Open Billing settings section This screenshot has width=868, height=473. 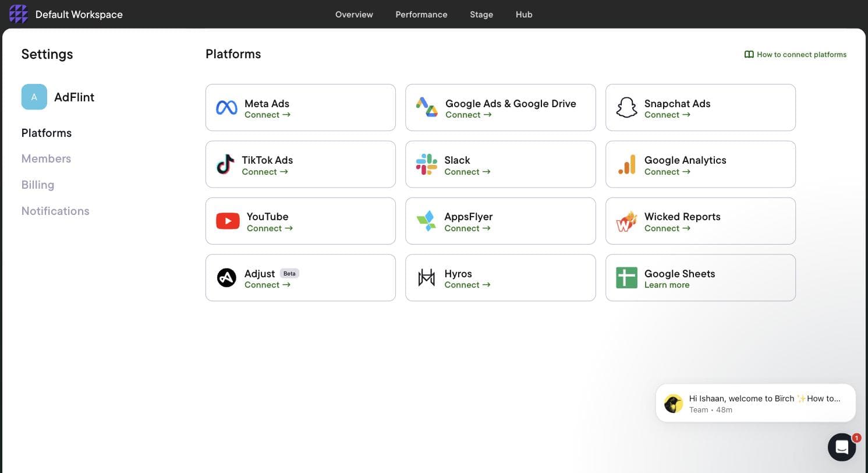(x=38, y=185)
